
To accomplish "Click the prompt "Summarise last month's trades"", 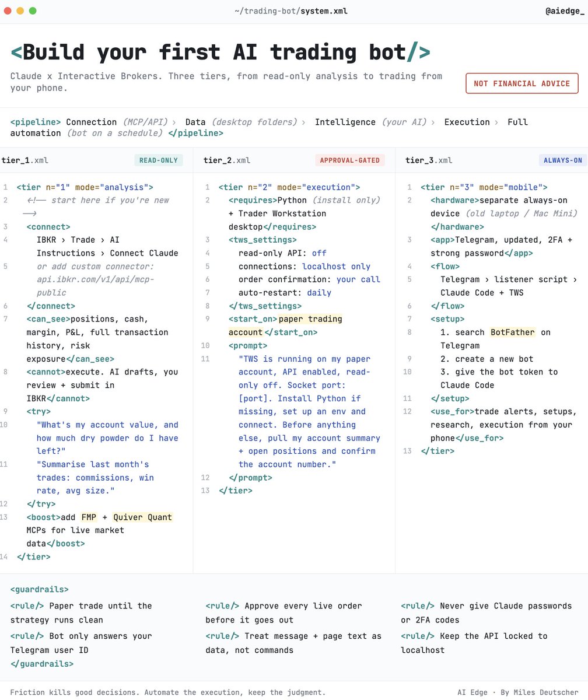I will coord(95,478).
